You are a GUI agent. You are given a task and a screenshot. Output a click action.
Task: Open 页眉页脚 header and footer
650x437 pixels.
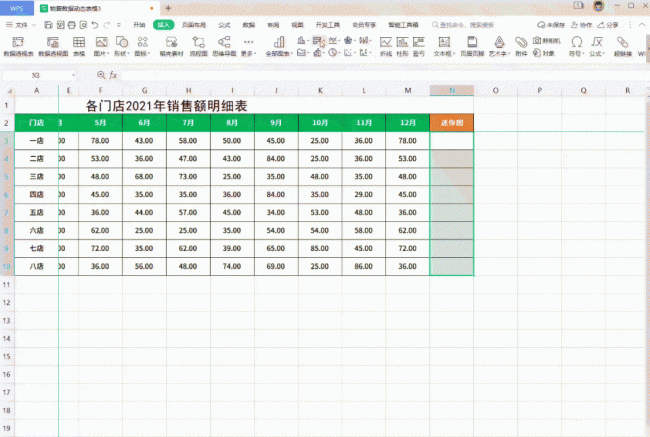(x=472, y=46)
